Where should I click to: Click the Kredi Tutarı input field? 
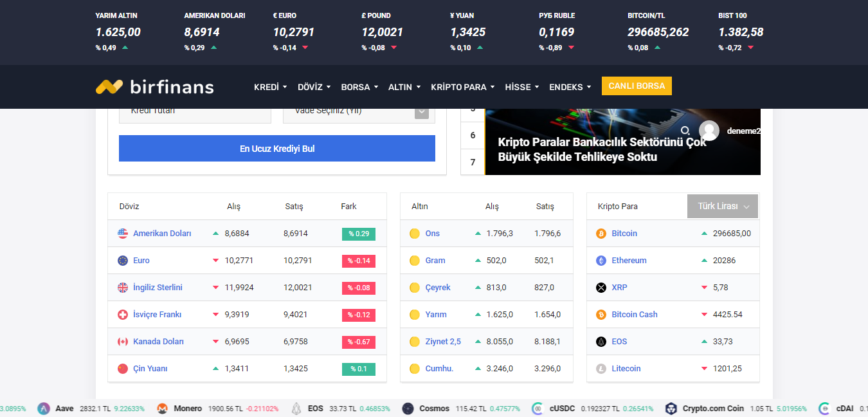tap(195, 114)
